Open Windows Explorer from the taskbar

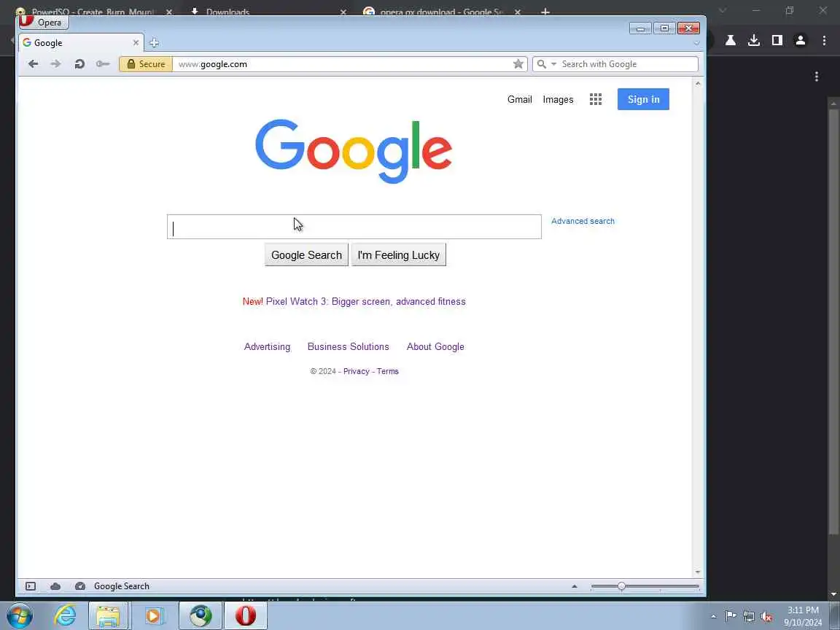[108, 615]
